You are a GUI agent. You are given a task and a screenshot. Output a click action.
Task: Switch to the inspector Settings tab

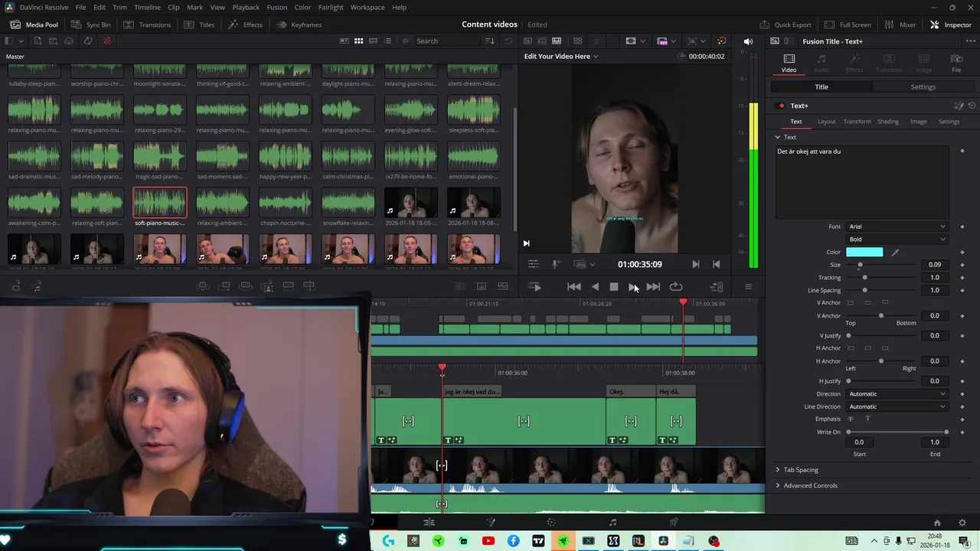click(923, 87)
